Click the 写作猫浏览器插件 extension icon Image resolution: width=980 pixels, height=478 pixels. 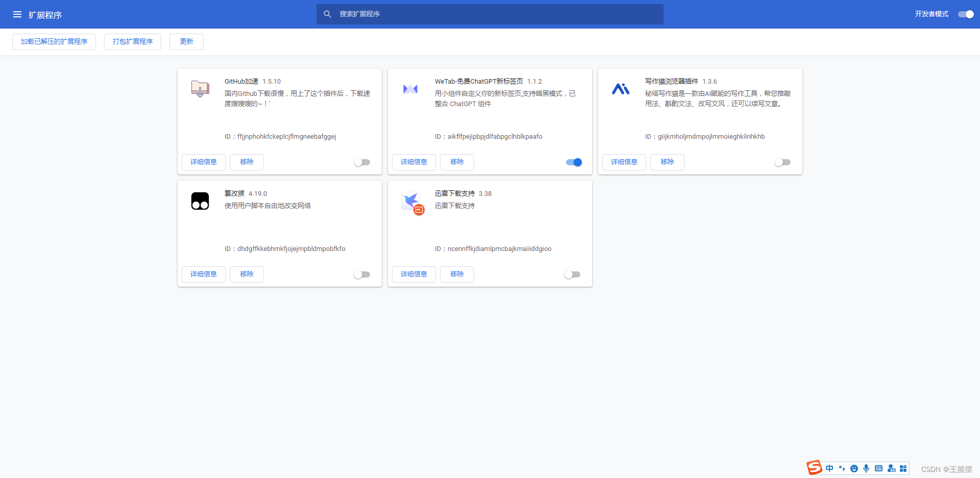[621, 89]
